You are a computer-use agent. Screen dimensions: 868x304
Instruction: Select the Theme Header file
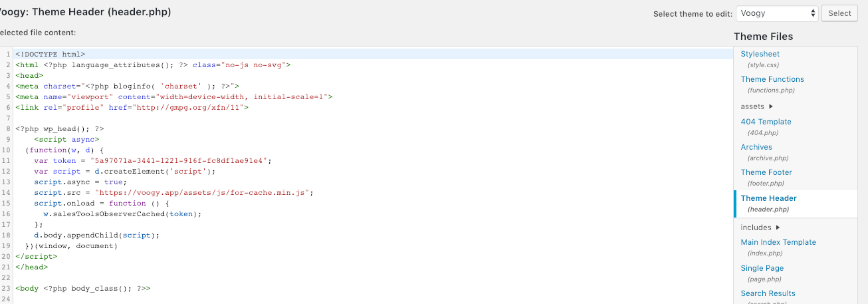769,198
